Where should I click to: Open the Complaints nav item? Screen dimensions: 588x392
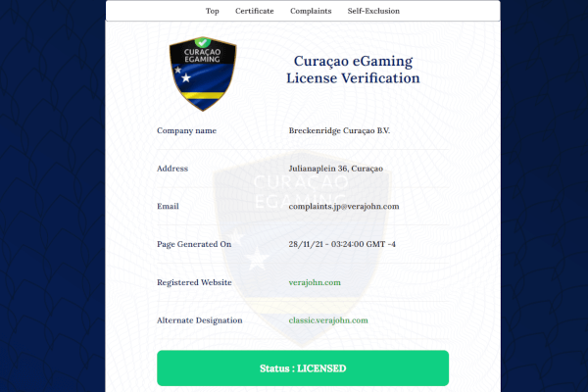point(311,11)
